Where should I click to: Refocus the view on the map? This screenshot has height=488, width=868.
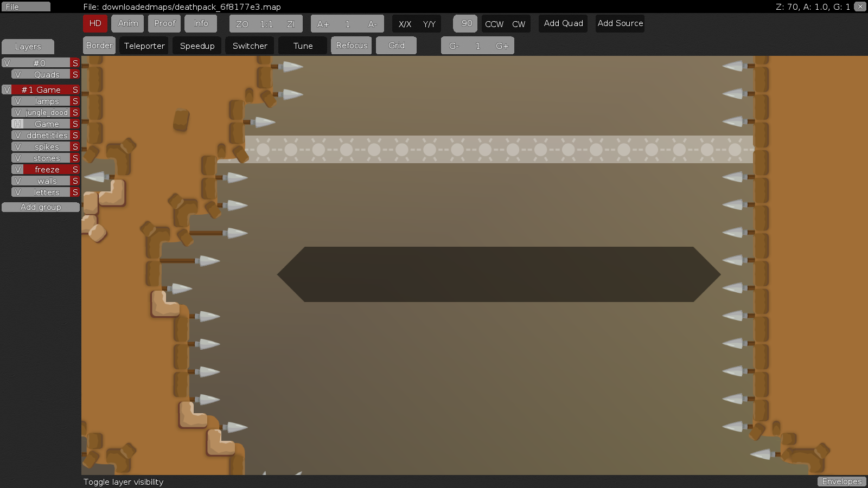(351, 46)
